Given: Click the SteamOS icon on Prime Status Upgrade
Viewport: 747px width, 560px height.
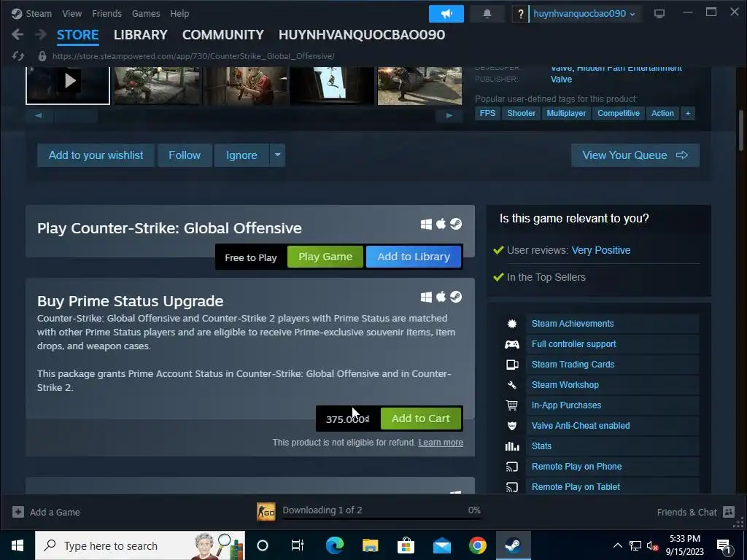Looking at the screenshot, I should [x=456, y=297].
